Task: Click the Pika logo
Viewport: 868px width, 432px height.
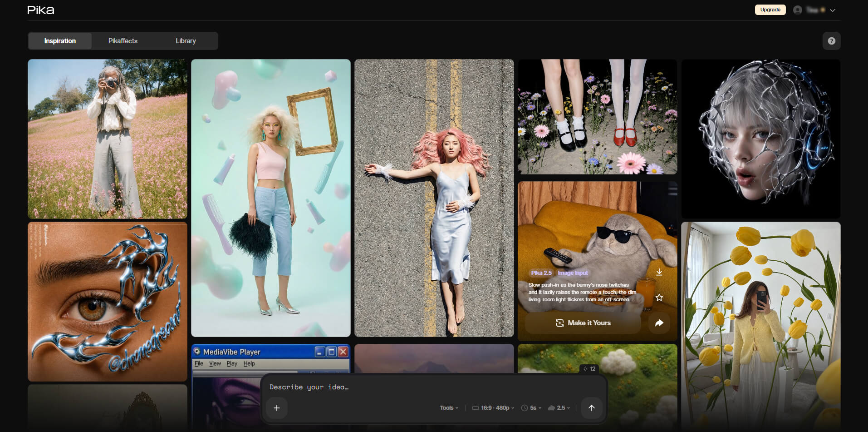Action: coord(40,10)
